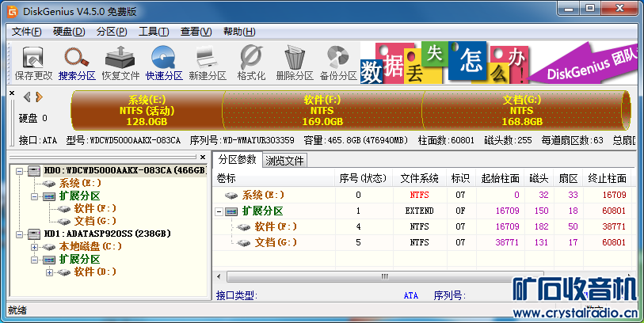The image size is (644, 323).
Task: Click the 标识 column header
Action: pyautogui.click(x=460, y=178)
